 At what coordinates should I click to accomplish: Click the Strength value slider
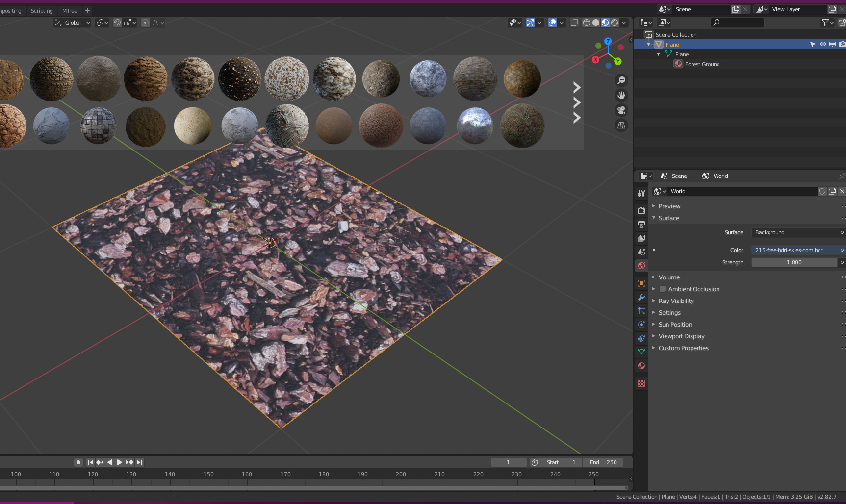(794, 262)
